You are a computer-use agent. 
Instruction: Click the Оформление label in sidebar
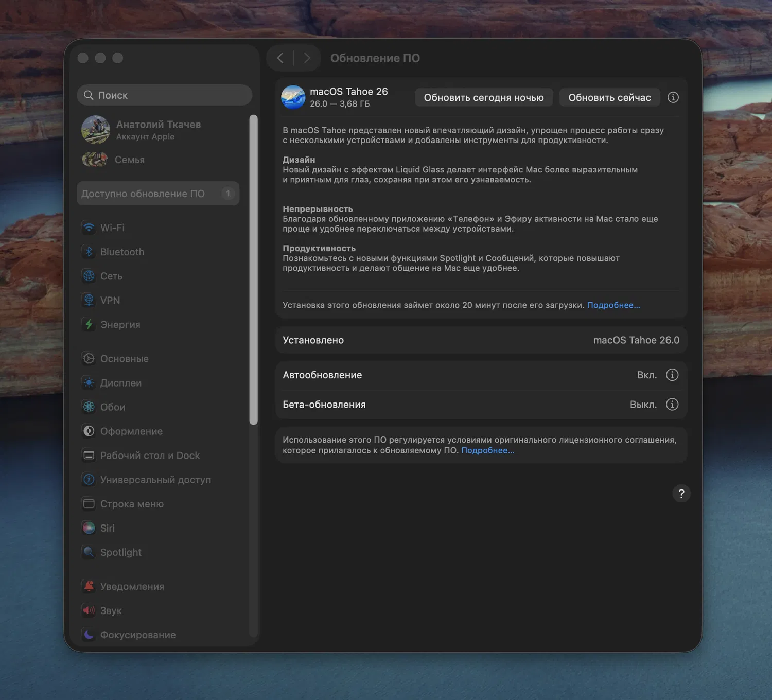pos(132,431)
